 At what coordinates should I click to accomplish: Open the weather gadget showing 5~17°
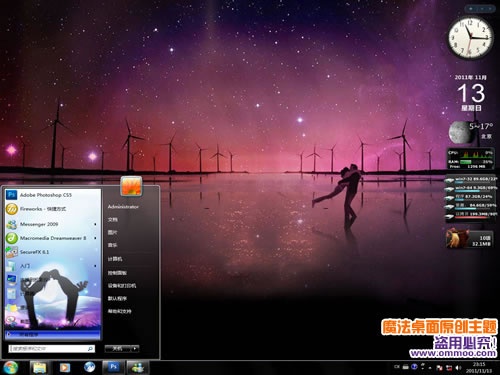tap(471, 132)
